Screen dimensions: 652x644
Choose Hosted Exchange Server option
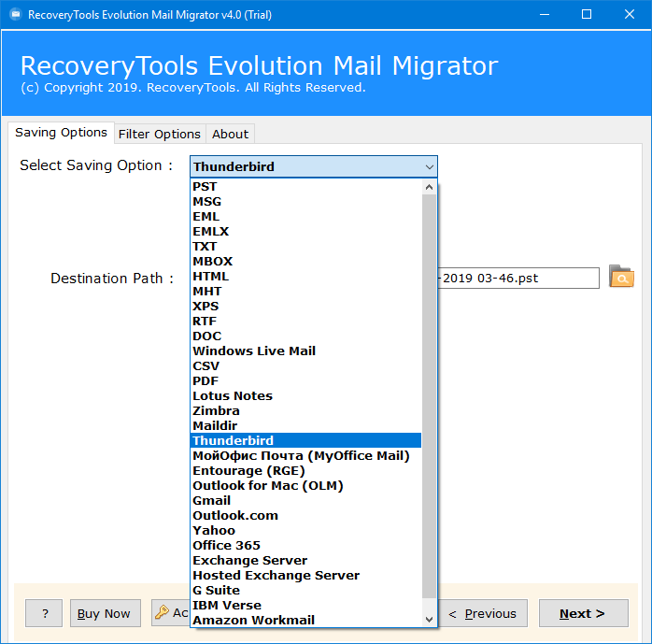[305, 576]
